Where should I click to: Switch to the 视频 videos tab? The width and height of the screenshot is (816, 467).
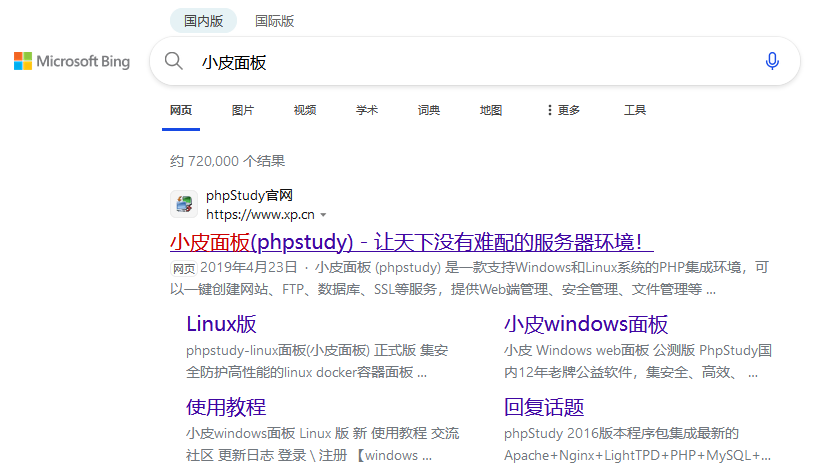[305, 110]
